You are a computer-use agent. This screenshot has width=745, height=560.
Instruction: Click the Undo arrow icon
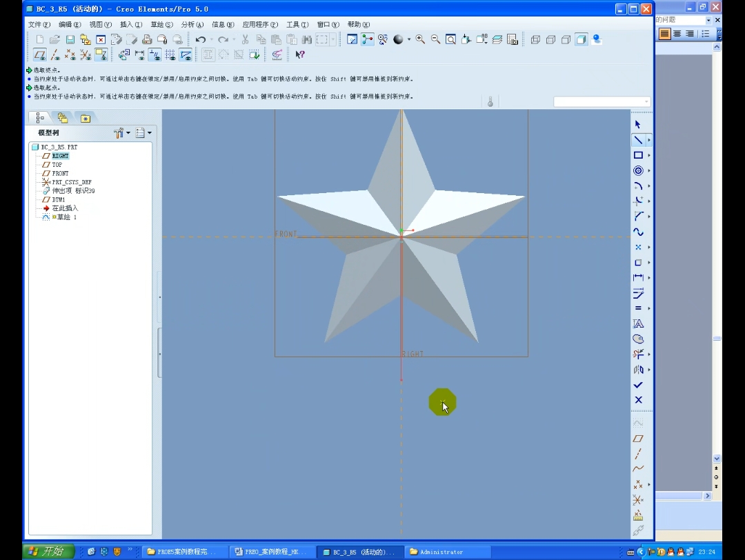(x=201, y=39)
